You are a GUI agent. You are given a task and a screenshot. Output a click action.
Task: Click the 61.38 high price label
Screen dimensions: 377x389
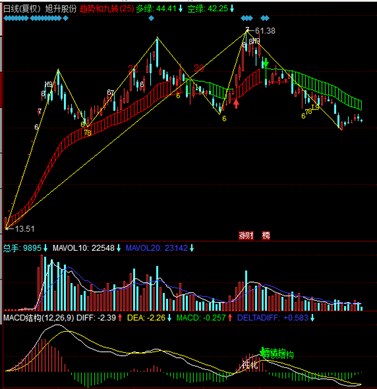pos(266,31)
